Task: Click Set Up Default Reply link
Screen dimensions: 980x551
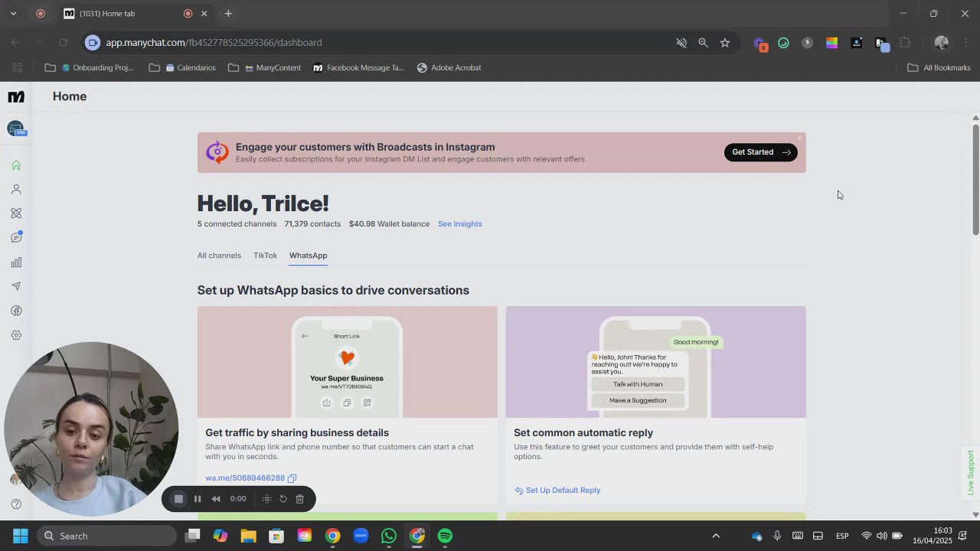Action: click(557, 491)
